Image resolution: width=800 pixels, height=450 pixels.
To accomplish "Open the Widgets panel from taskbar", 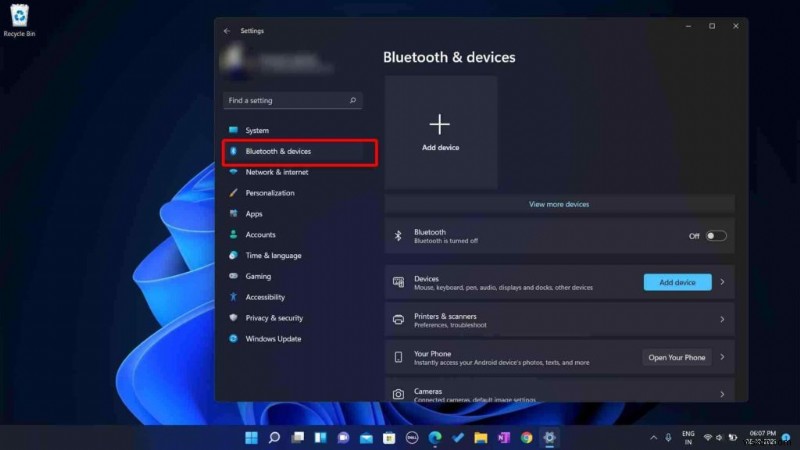I will tap(320, 437).
